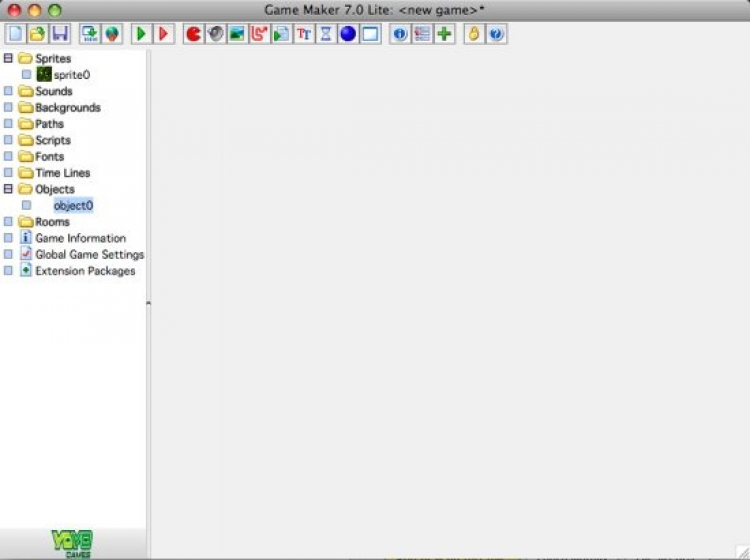The image size is (750, 560).
Task: Run the game with green play arrow
Action: (141, 34)
